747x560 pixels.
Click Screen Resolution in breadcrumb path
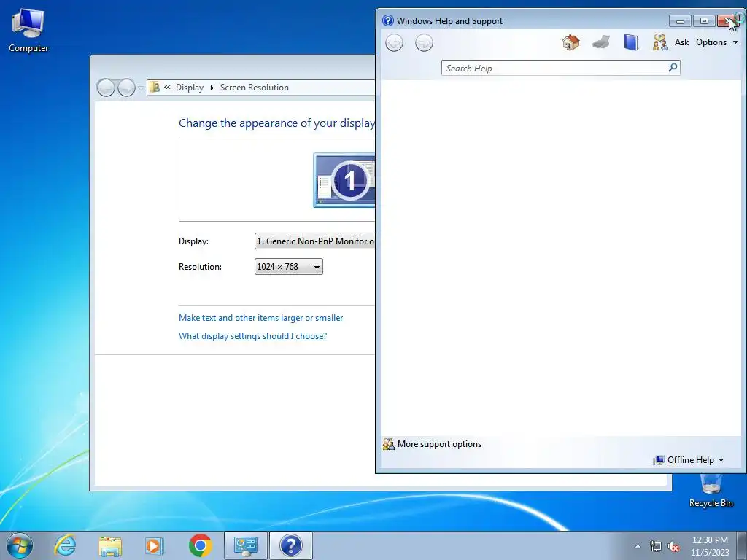tap(255, 87)
